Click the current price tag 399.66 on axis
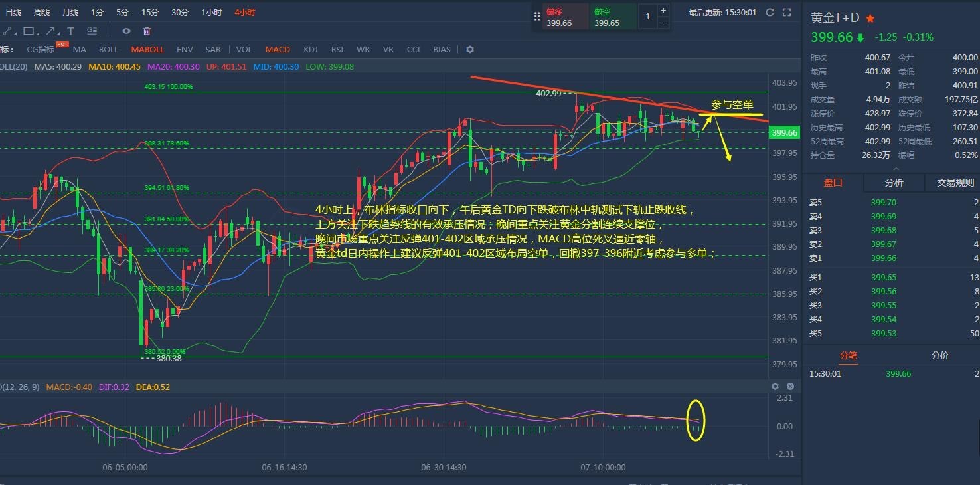 click(784, 133)
